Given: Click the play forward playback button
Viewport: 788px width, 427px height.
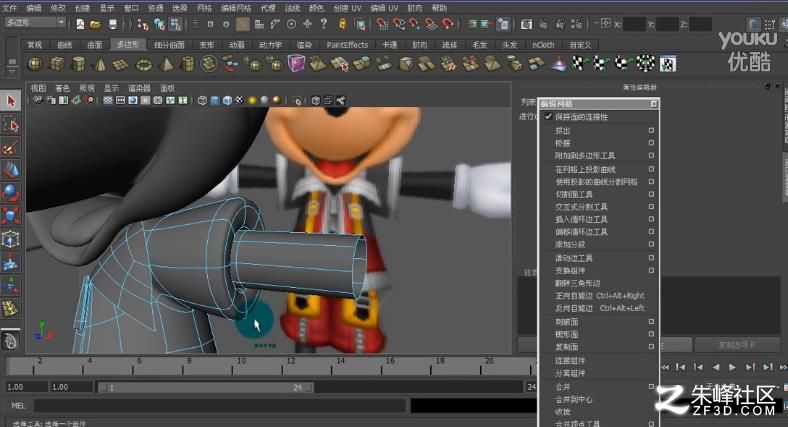Looking at the screenshot, I should [732, 367].
